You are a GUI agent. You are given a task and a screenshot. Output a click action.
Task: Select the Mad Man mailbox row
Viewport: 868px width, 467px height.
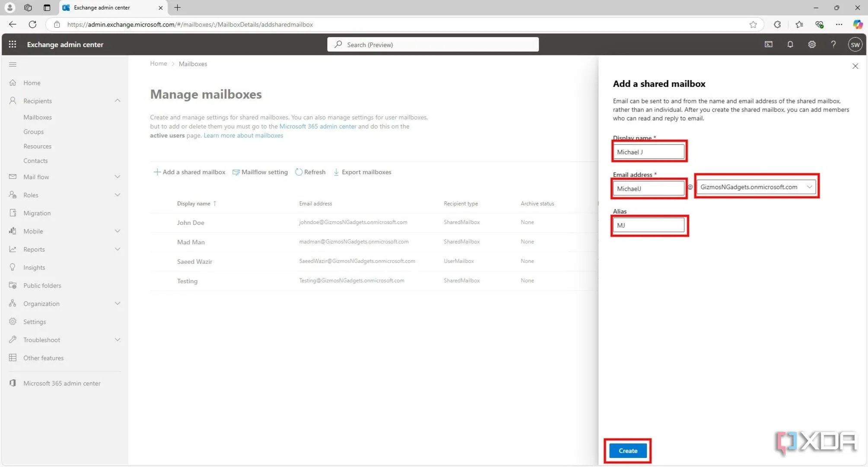pyautogui.click(x=374, y=242)
